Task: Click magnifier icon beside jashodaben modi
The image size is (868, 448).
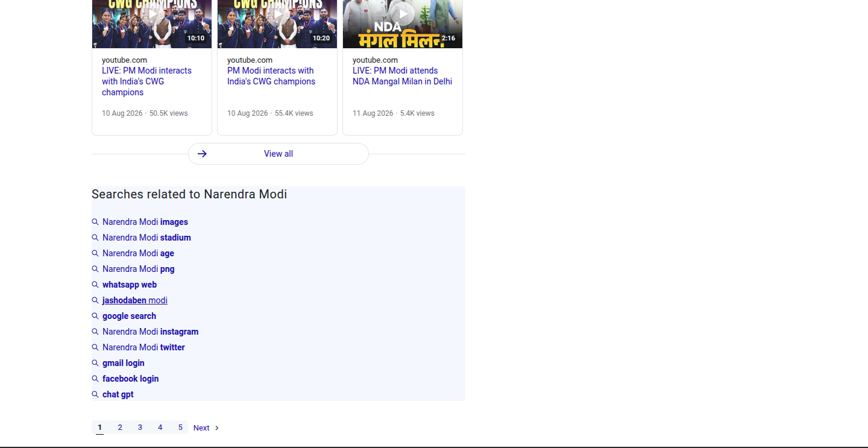Action: point(95,300)
